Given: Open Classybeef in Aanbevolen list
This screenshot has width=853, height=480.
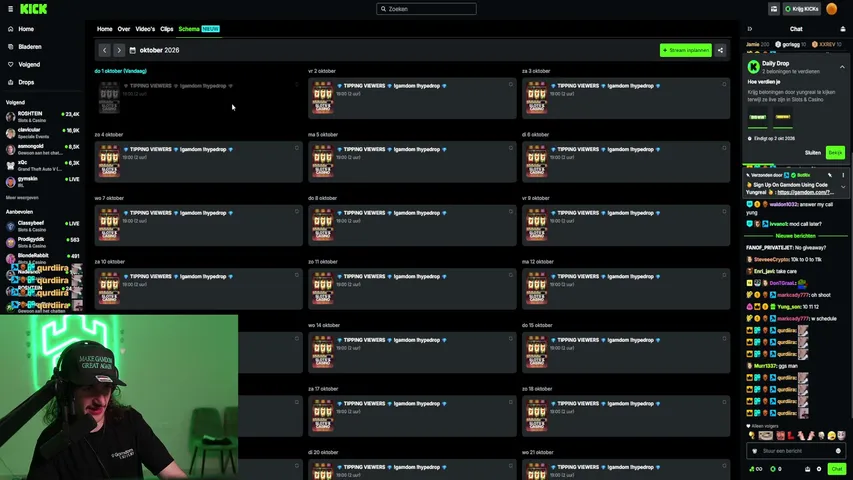Looking at the screenshot, I should (42, 226).
